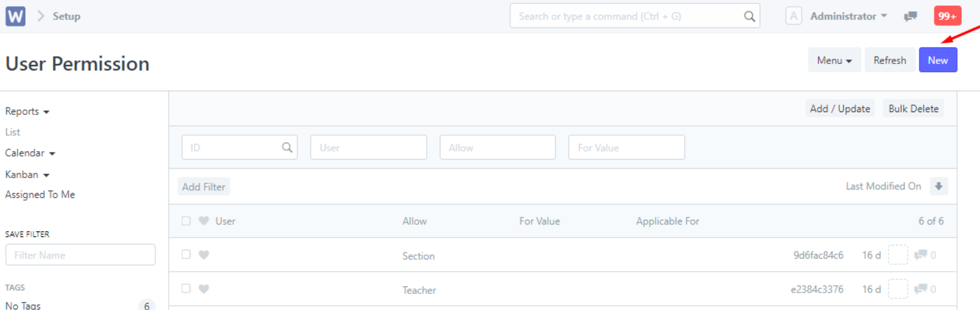Click the magnifier icon in ID filter
The height and width of the screenshot is (310, 980).
pyautogui.click(x=287, y=147)
